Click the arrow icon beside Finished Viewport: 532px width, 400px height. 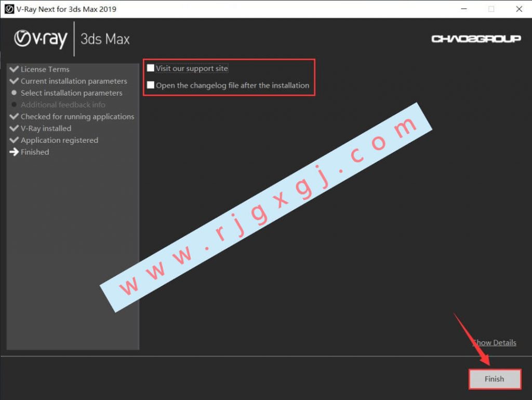tap(14, 152)
